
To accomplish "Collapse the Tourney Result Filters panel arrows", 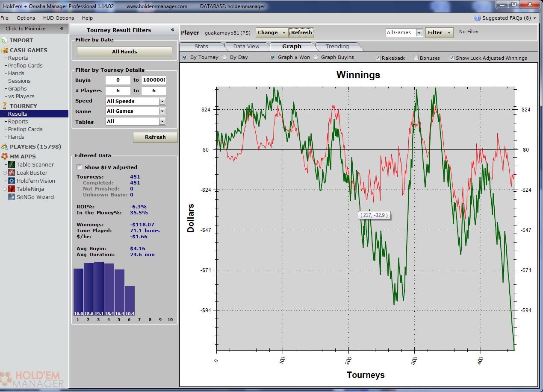I will [x=172, y=30].
